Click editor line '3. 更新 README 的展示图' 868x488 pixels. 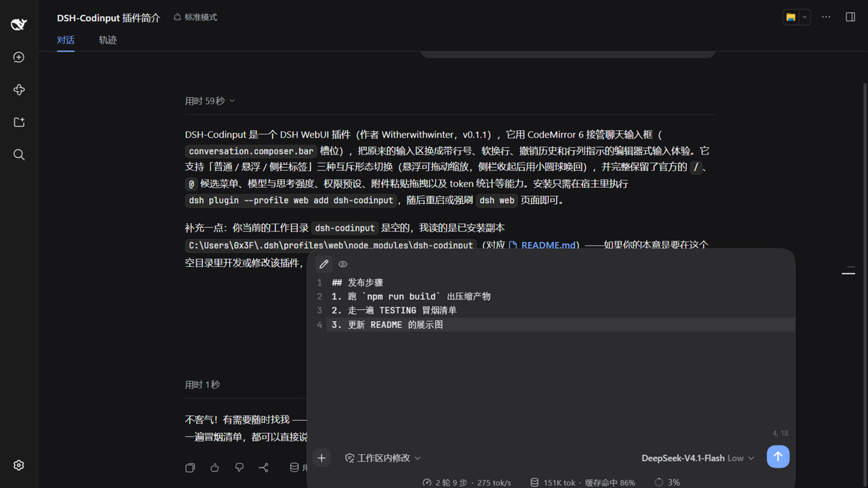tap(387, 325)
